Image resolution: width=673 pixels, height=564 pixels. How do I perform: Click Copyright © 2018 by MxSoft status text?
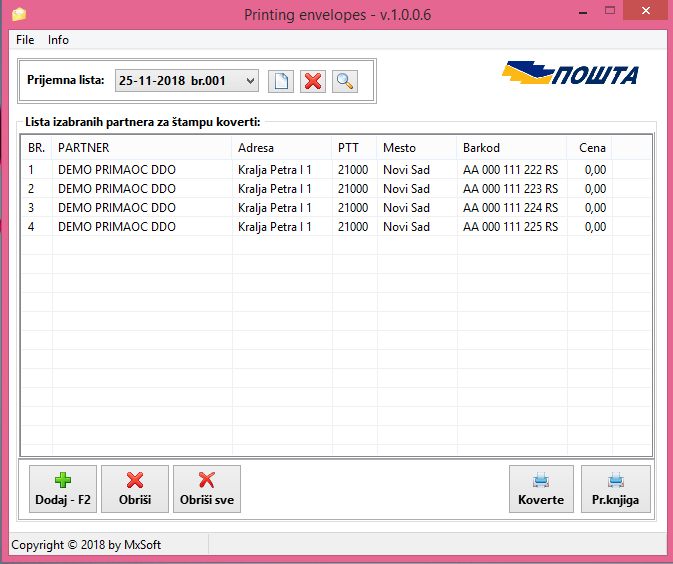click(x=86, y=545)
